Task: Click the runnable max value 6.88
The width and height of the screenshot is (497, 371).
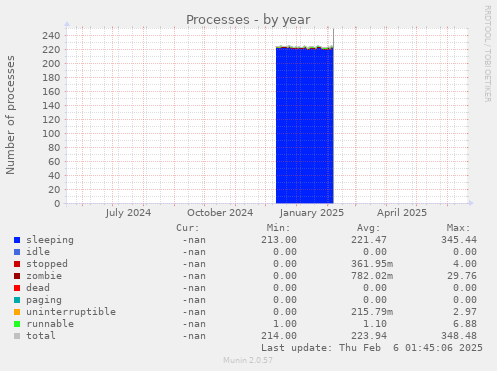Action: pyautogui.click(x=465, y=324)
